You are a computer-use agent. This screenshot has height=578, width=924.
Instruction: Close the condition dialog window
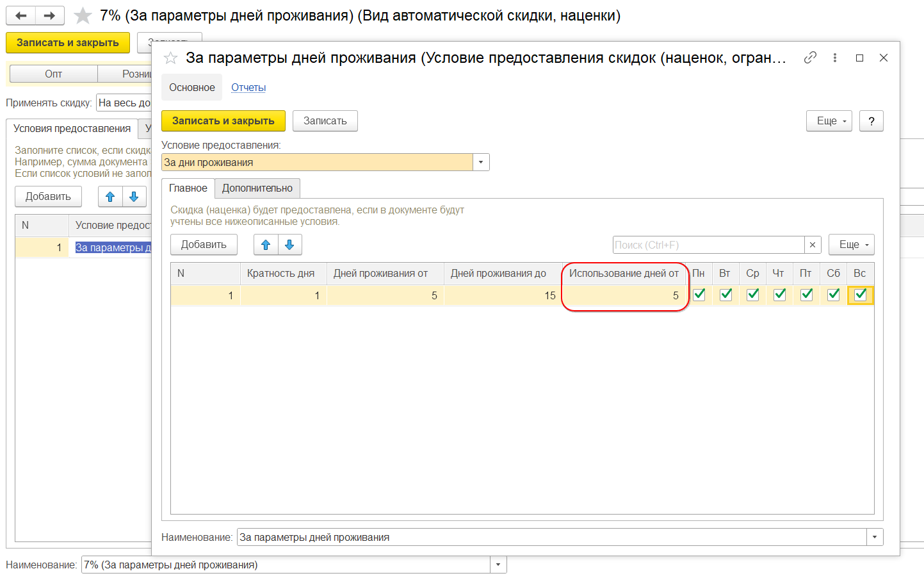[884, 58]
